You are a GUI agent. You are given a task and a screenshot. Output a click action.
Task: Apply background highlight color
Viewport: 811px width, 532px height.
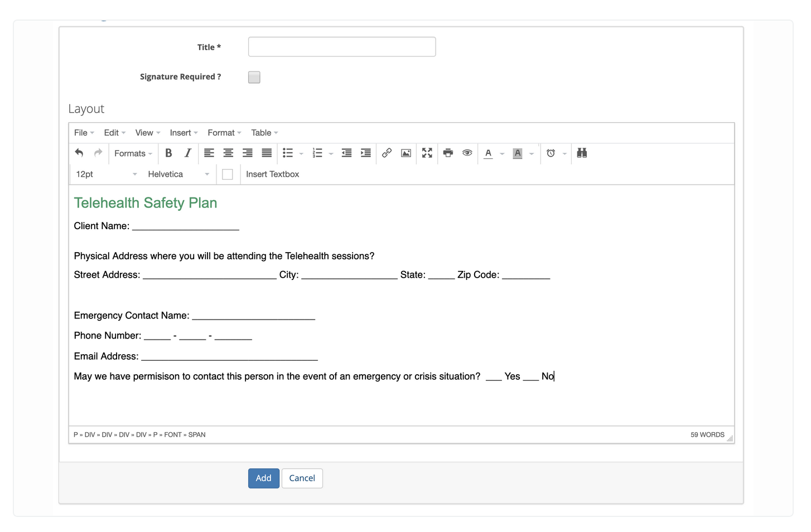518,153
